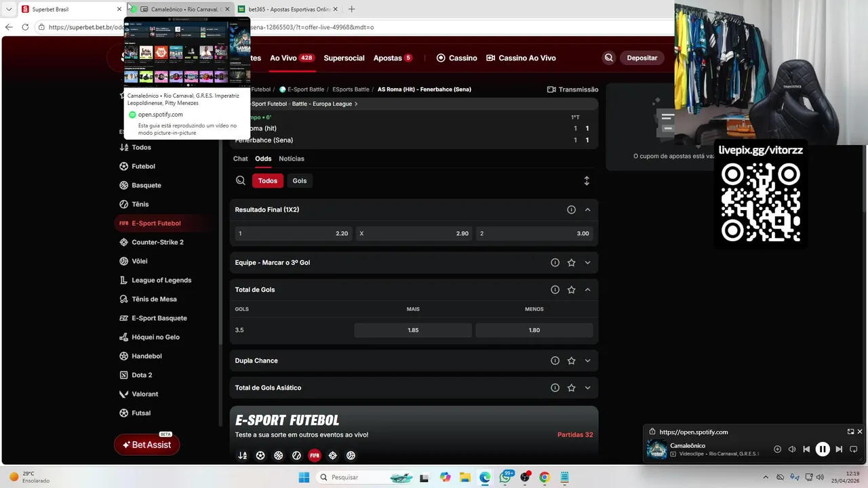Open League of Legends in sports sidebar
868x488 pixels.
point(161,281)
